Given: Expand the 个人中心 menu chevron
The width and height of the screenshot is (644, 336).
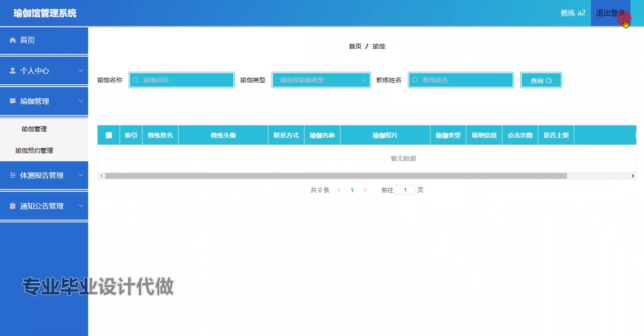Looking at the screenshot, I should click(x=81, y=71).
